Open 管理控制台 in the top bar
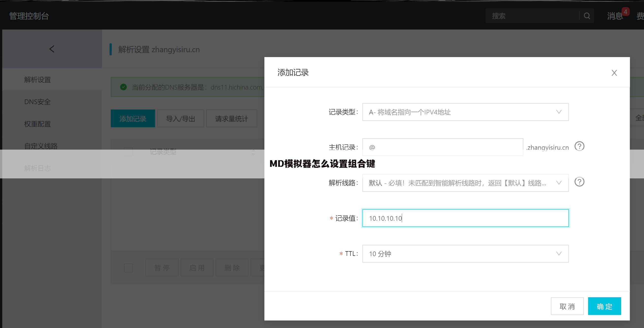Viewport: 644px width, 328px height. (29, 16)
